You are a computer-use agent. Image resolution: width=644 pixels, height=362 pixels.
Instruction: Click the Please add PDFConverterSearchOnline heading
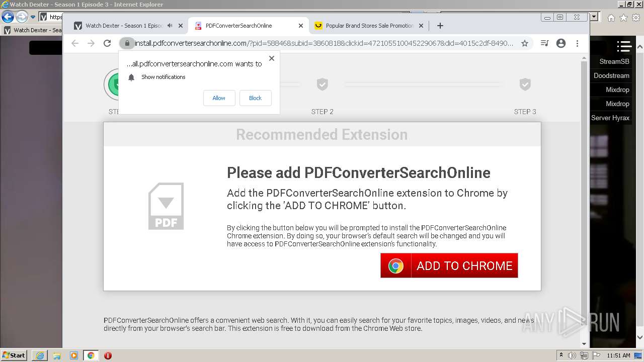pos(359,172)
